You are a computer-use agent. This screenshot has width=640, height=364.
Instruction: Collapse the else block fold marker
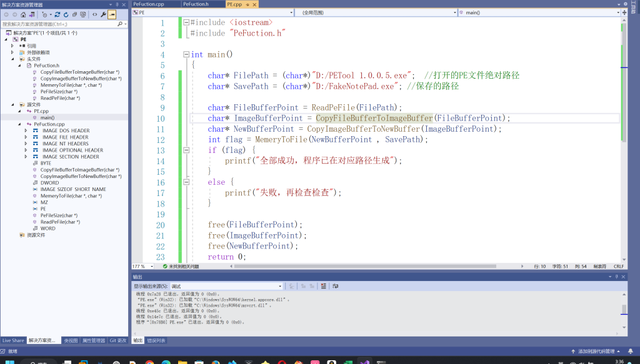[186, 182]
